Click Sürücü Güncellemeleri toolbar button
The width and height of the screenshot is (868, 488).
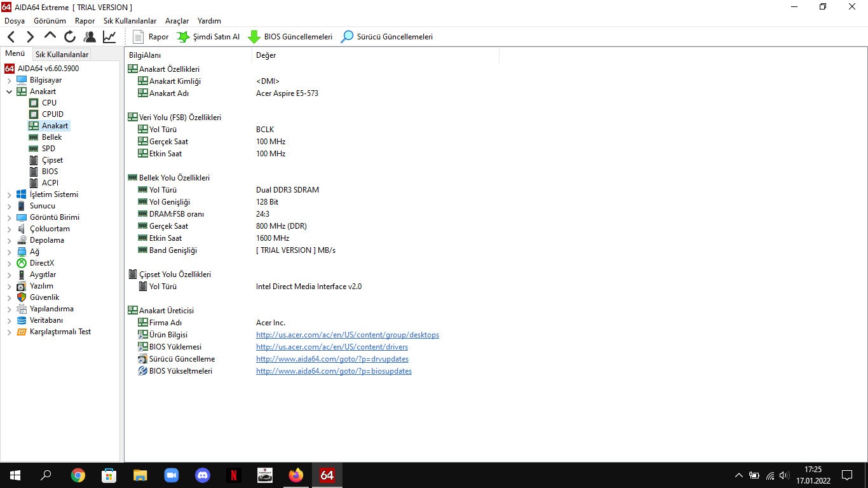click(387, 37)
